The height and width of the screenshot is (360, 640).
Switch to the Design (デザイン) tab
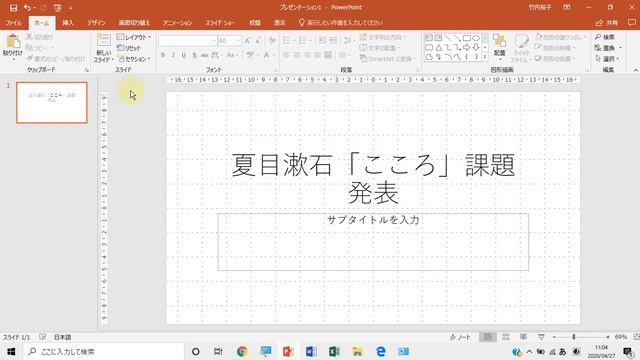96,23
